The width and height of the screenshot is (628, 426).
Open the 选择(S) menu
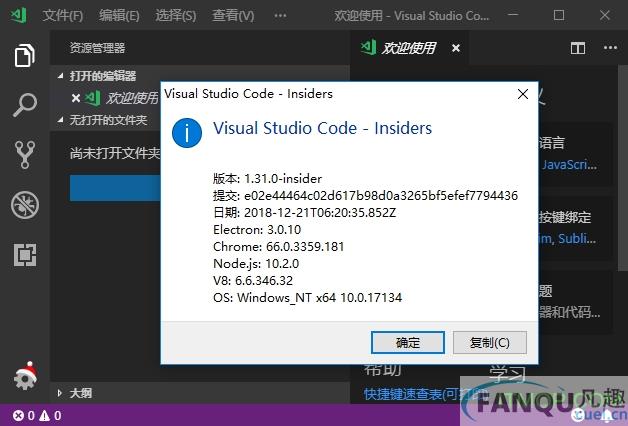pos(176,16)
